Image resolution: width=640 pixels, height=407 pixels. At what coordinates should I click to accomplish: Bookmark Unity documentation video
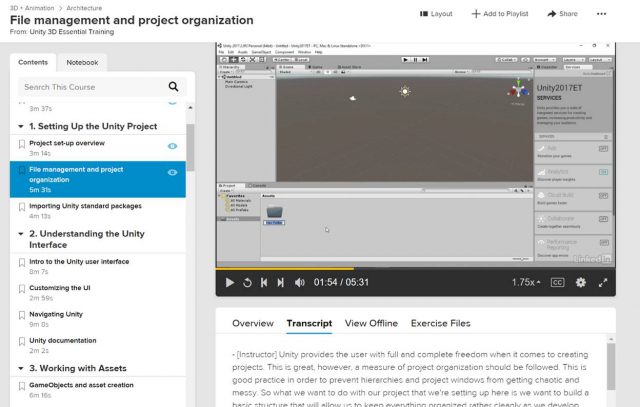22,342
